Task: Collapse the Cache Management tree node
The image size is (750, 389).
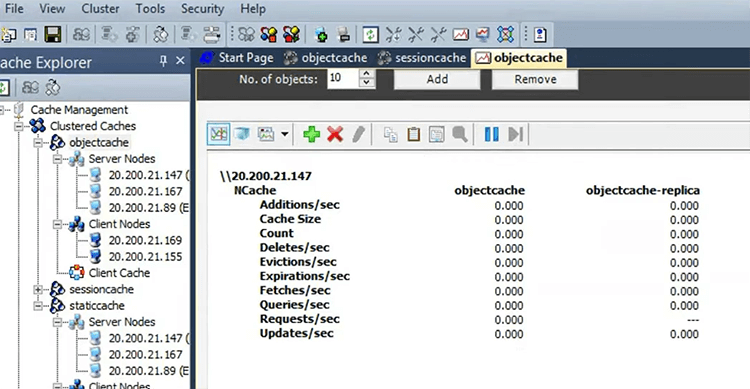Action: point(1,110)
